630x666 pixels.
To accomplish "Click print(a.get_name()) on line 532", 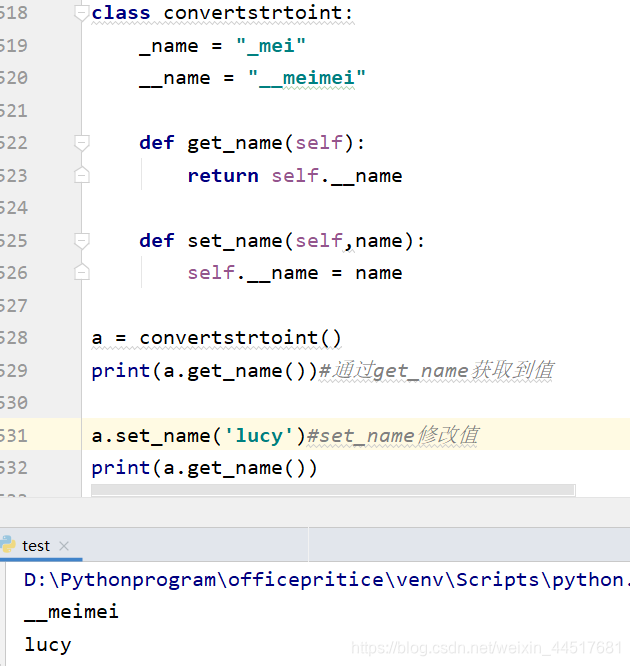I will tap(204, 468).
